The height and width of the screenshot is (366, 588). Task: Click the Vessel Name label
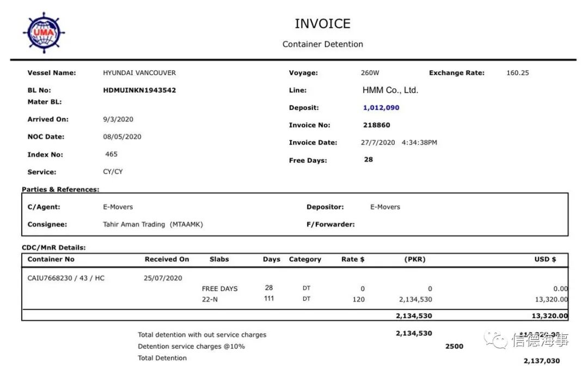(x=51, y=73)
